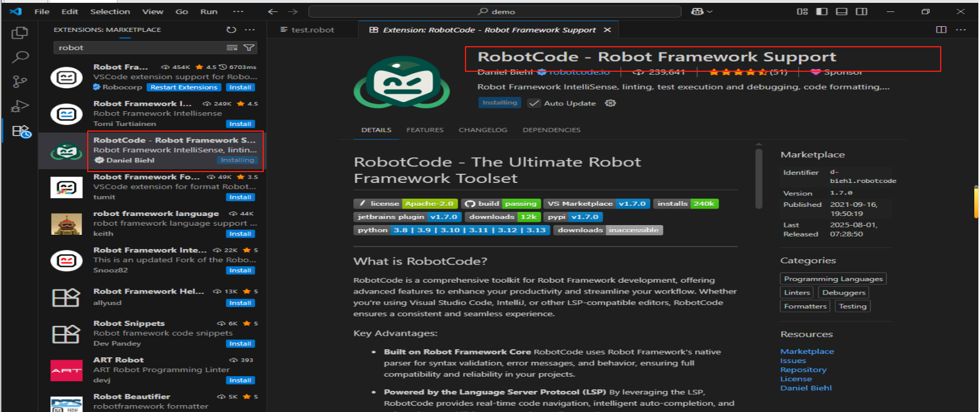The image size is (980, 412).
Task: Switch to the CHANGELOG tab
Action: click(x=483, y=130)
